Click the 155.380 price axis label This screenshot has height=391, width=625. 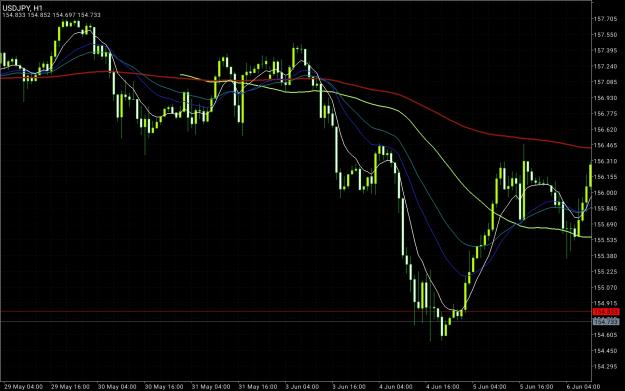(605, 256)
